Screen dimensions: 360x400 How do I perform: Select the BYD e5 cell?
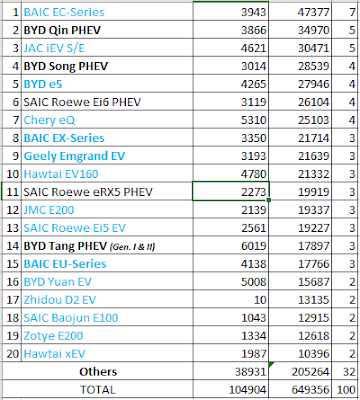(x=107, y=84)
